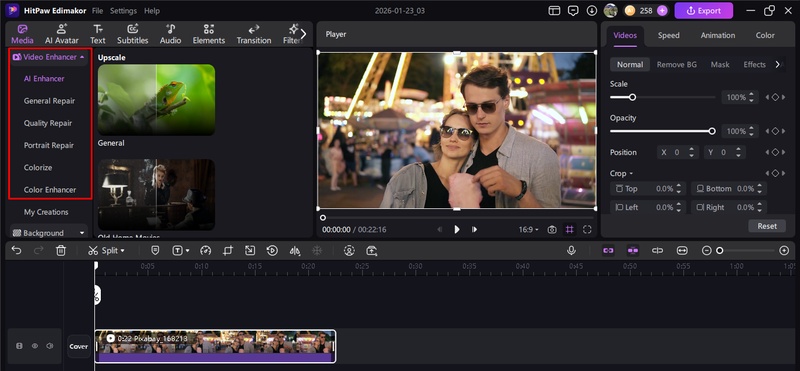Viewport: 800px width, 371px height.
Task: Select the General upscale thumbnail
Action: (x=156, y=100)
